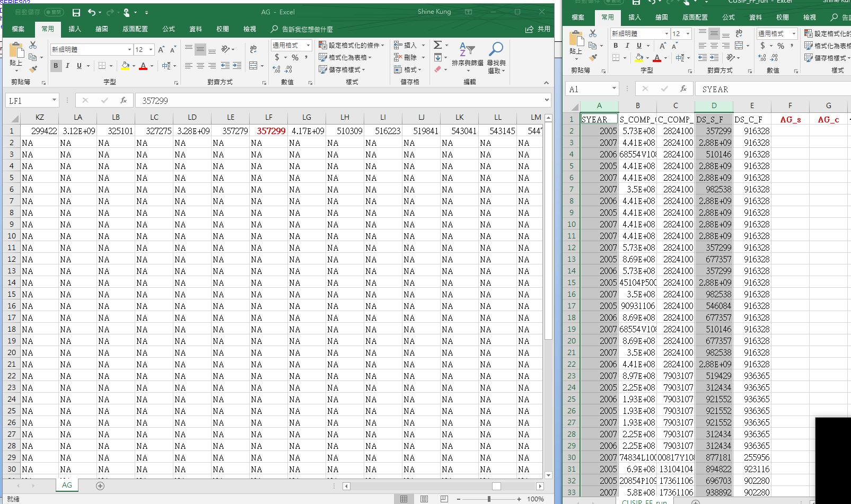The width and height of the screenshot is (851, 504).
Task: Expand the formula bar in AG window
Action: pos(547,100)
